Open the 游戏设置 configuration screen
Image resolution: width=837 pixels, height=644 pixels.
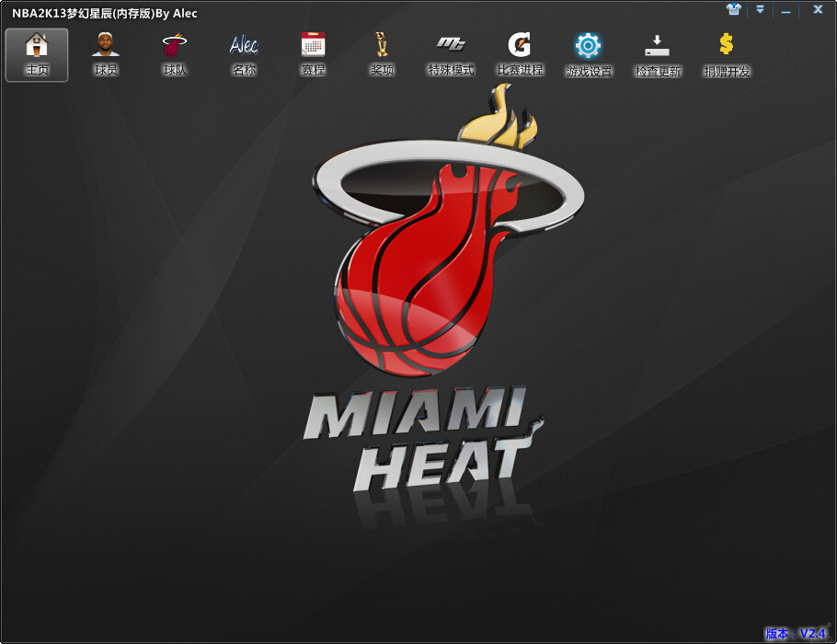588,52
